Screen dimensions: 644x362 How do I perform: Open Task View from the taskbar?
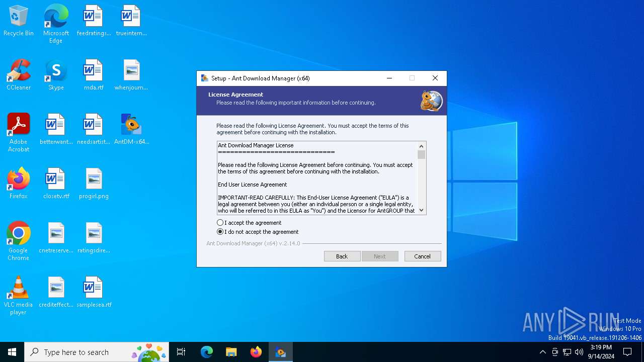pos(181,352)
